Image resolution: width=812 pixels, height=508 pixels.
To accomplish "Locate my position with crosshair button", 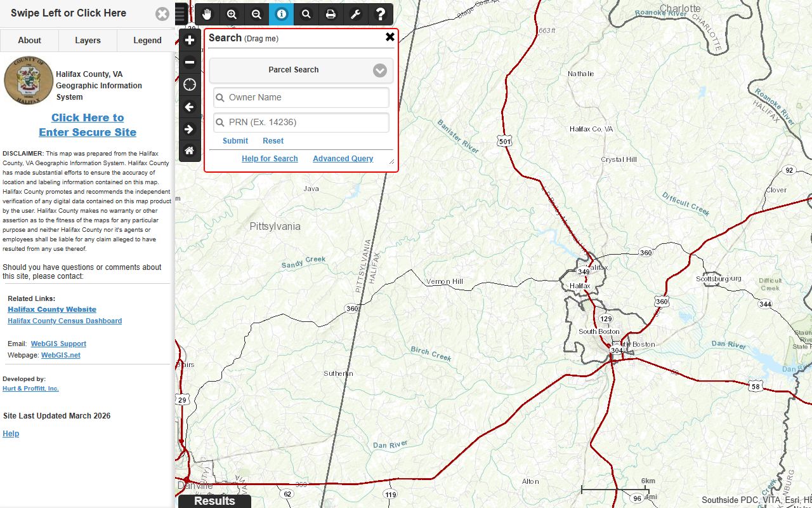I will (x=190, y=84).
